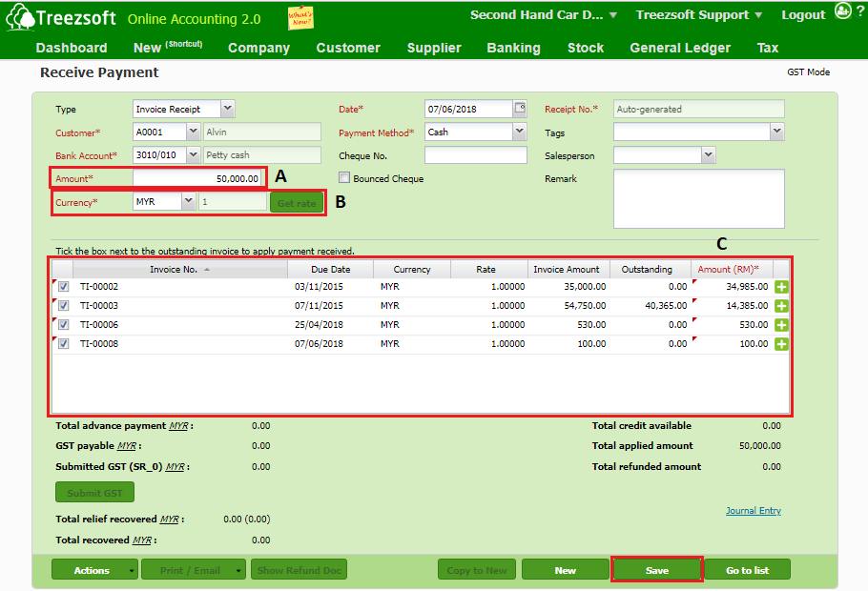Untick the TI-00008 invoice checkbox
Image resolution: width=868 pixels, height=591 pixels.
(64, 344)
